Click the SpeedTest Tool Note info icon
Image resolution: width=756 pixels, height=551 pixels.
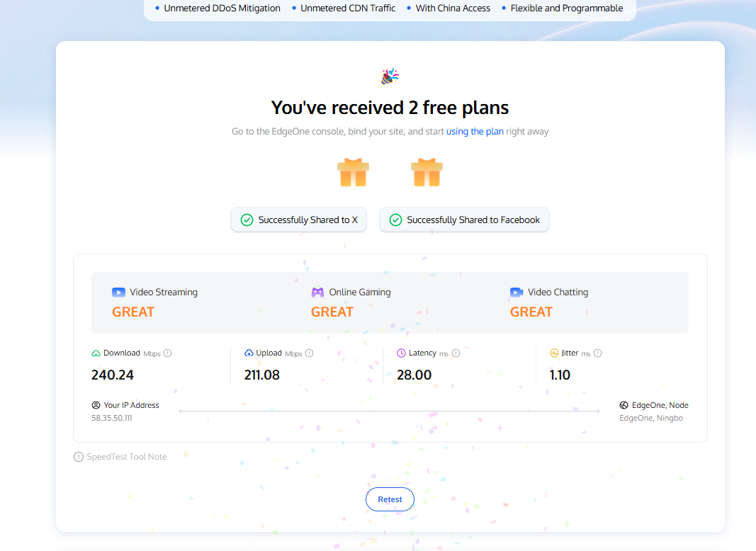click(x=79, y=457)
